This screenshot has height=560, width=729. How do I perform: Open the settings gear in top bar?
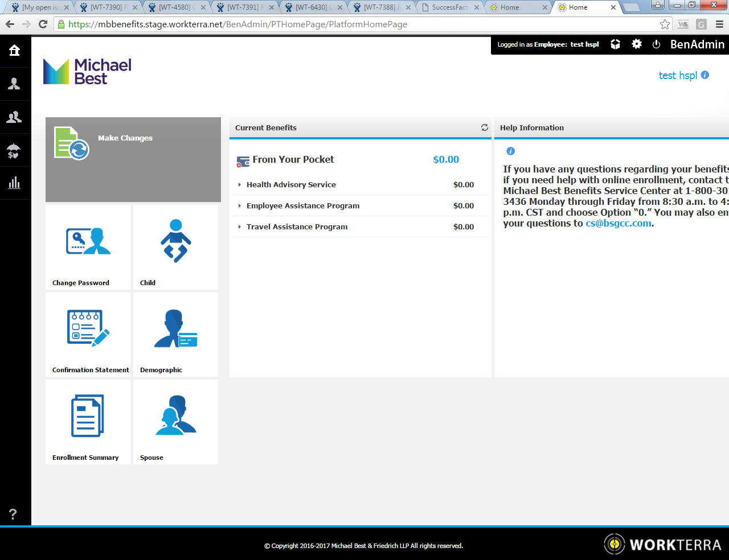pos(637,44)
